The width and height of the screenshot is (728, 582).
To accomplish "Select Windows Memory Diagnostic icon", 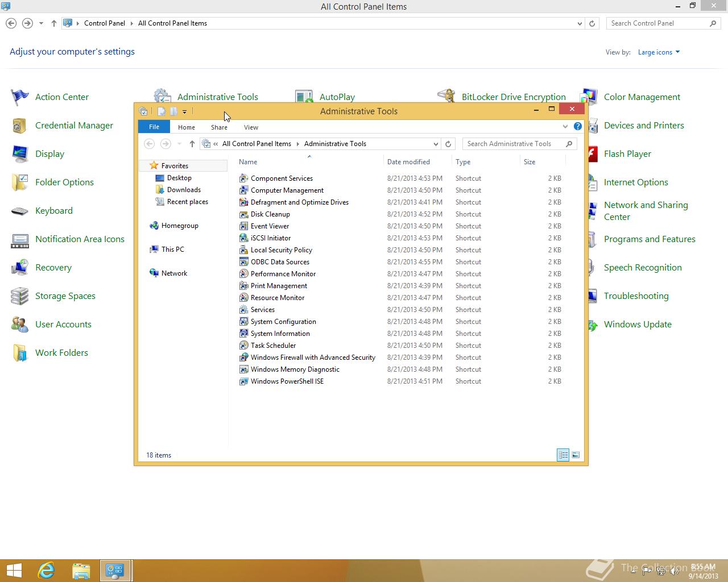I will click(243, 369).
